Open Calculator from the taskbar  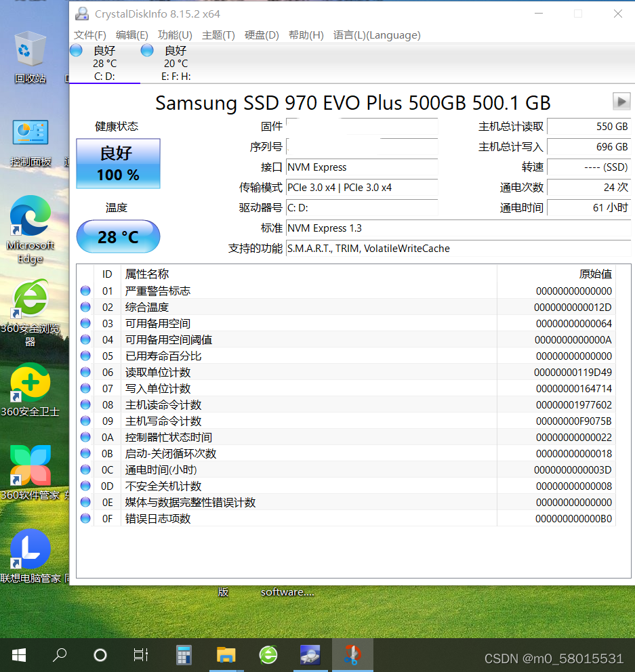pyautogui.click(x=184, y=655)
